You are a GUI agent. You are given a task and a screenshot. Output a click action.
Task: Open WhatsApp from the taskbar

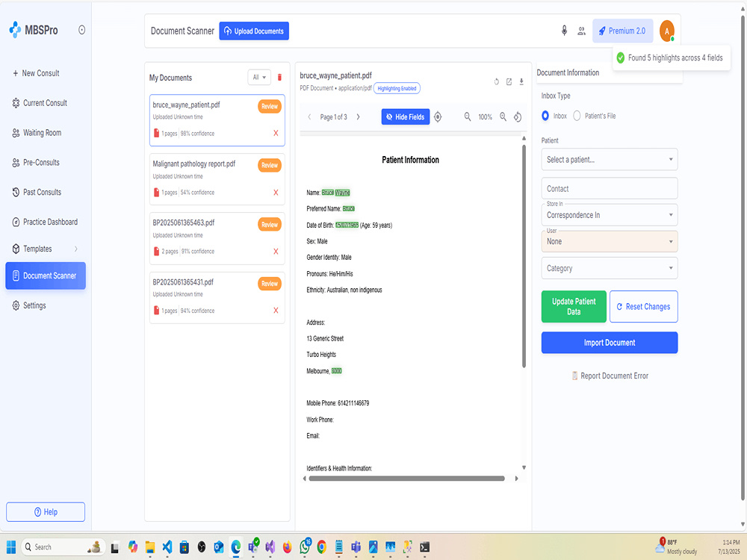(x=305, y=547)
